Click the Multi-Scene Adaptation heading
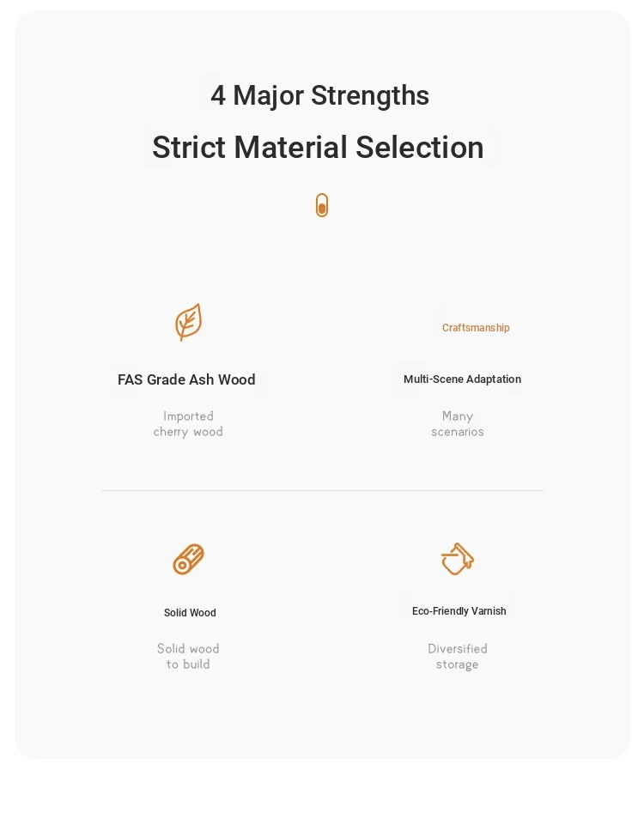 [x=462, y=379]
